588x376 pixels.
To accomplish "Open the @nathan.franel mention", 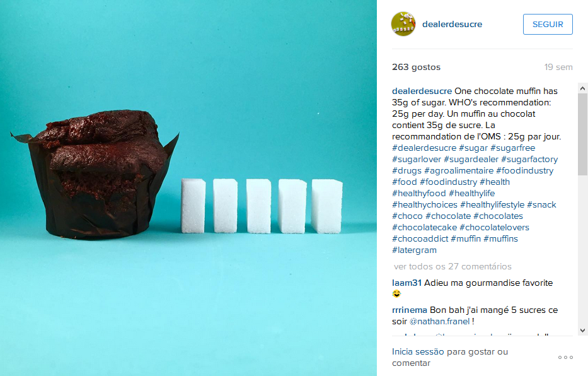I will (x=439, y=321).
